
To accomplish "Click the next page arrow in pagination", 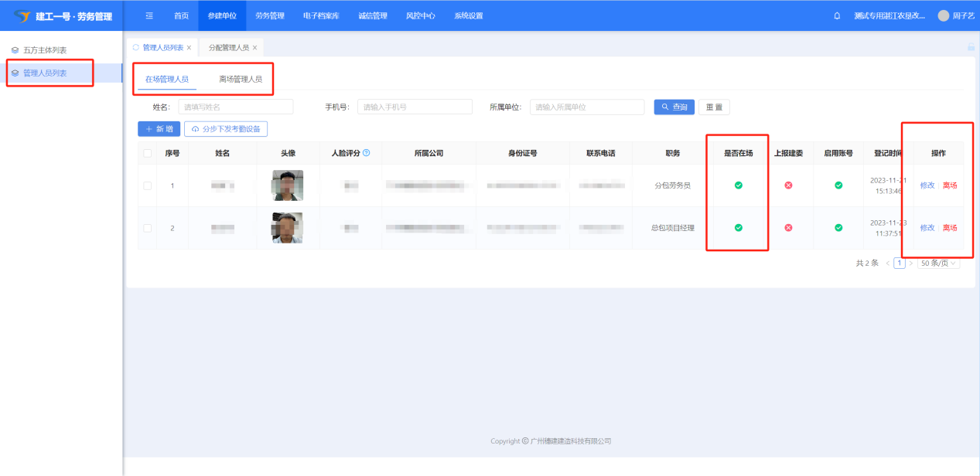I will [910, 263].
